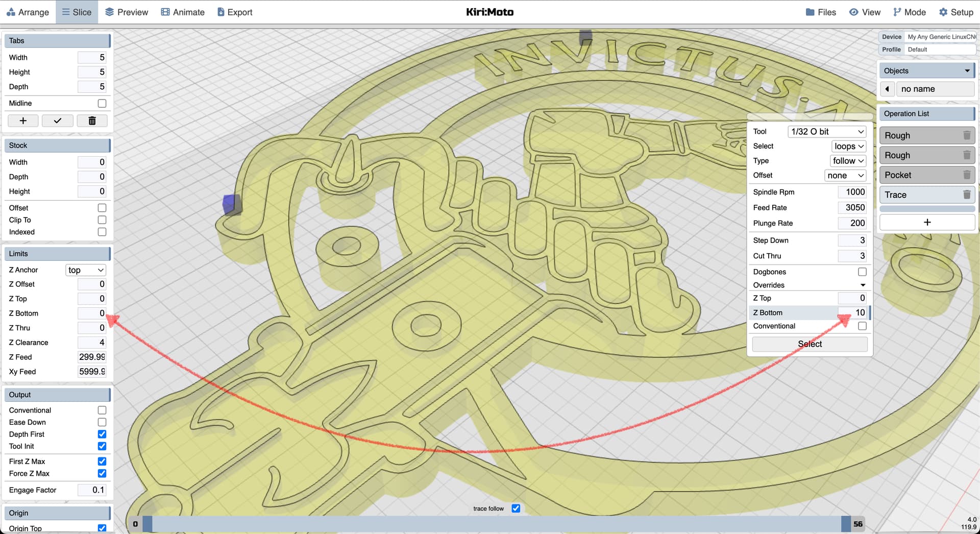
Task: Open the Z Anchor dropdown
Action: [86, 270]
